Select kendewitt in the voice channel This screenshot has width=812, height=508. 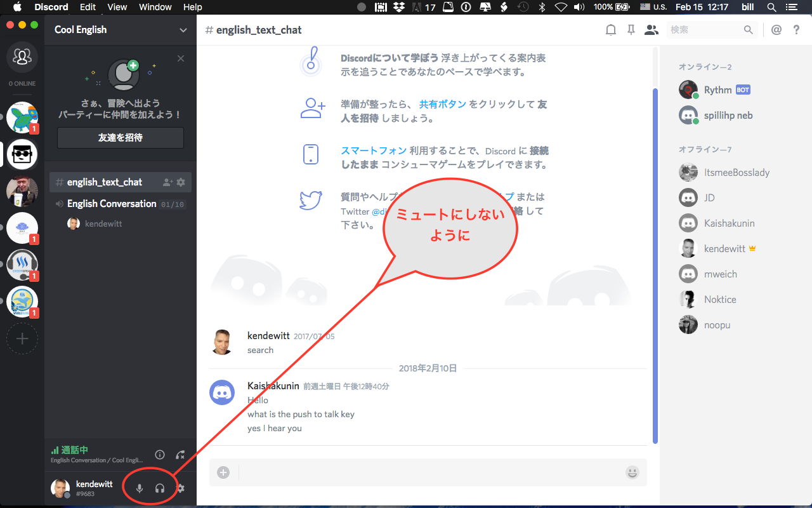point(95,224)
